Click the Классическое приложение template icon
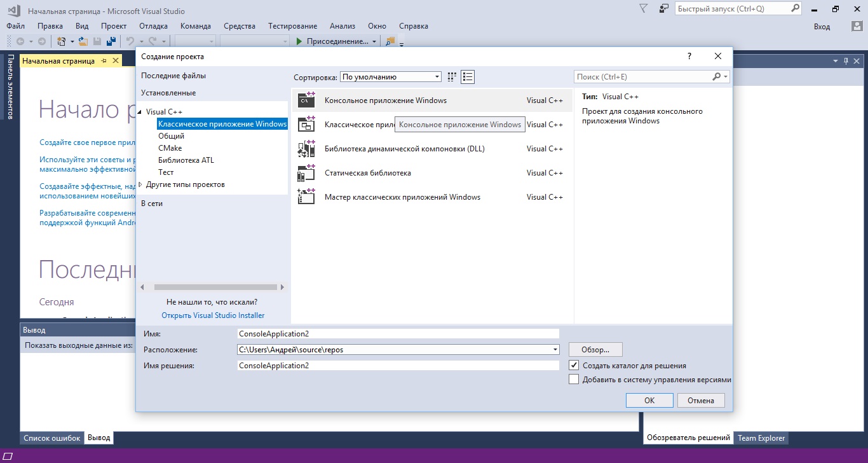The image size is (868, 463). tap(306, 124)
